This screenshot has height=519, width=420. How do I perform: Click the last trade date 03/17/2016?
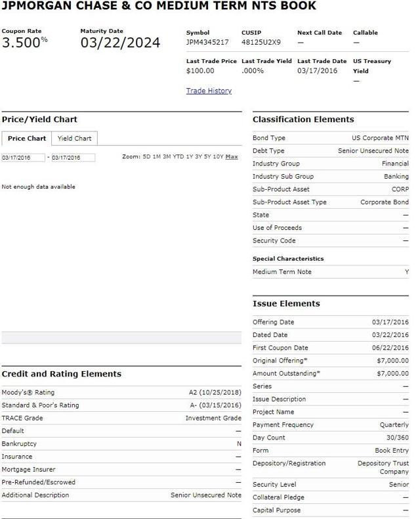[317, 71]
